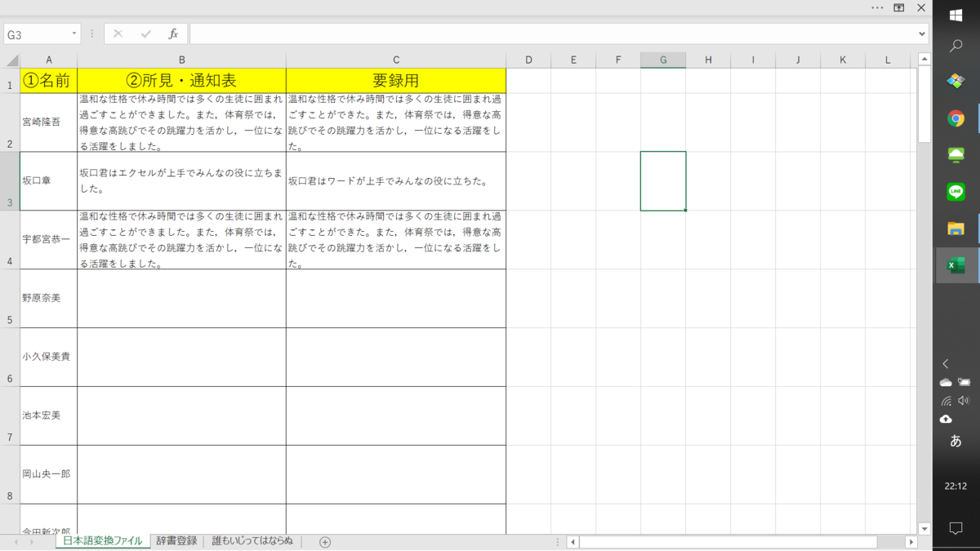This screenshot has height=551, width=980.
Task: Select column L header
Action: (889, 60)
